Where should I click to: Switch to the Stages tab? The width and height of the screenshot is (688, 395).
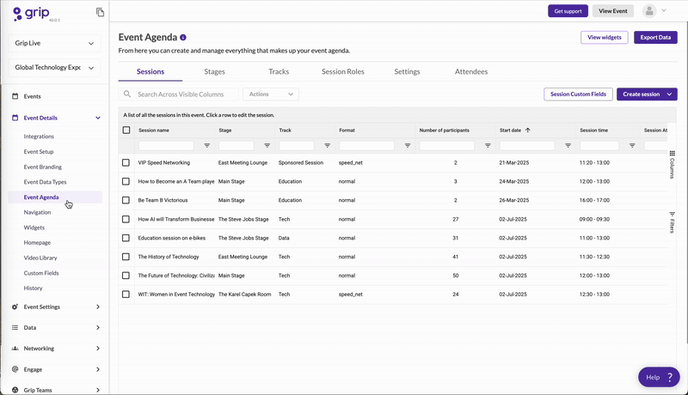click(x=215, y=72)
